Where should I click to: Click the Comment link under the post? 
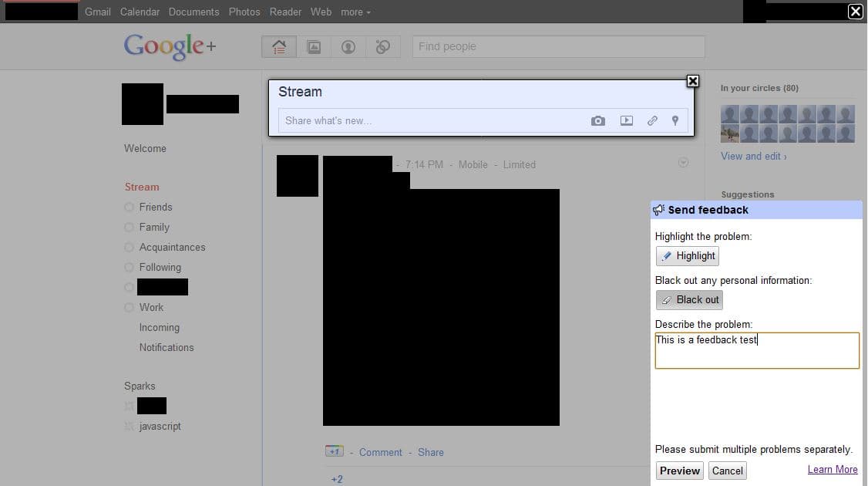[380, 452]
